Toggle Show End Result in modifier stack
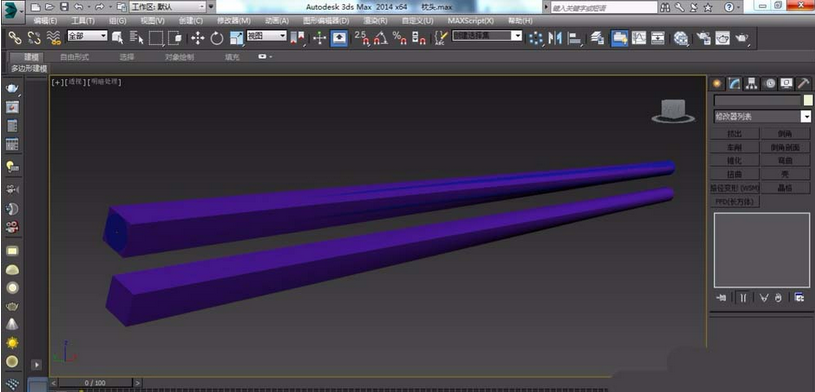This screenshot has height=392, width=815. [x=743, y=298]
